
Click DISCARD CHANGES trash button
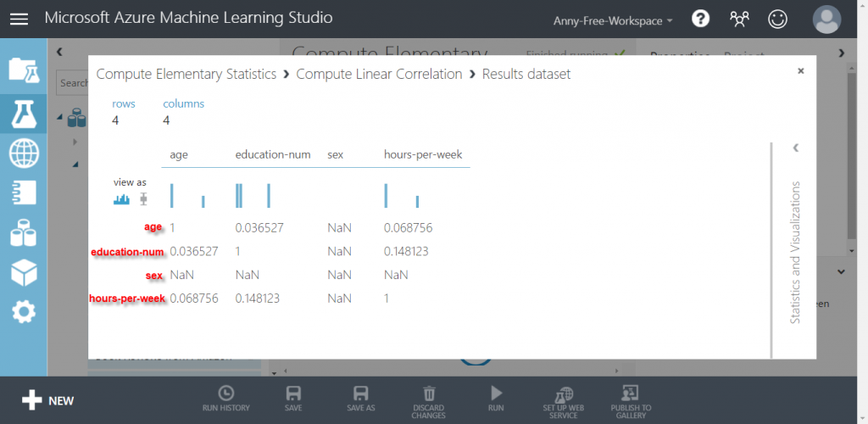coord(428,402)
